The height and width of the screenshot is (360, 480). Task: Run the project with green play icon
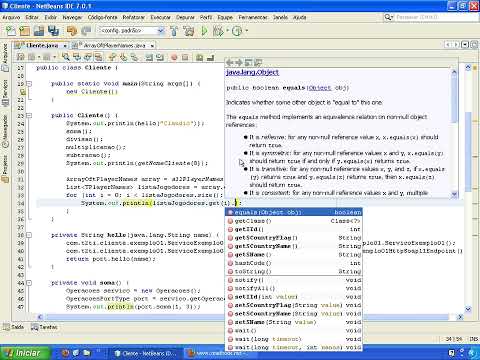pyautogui.click(x=204, y=31)
